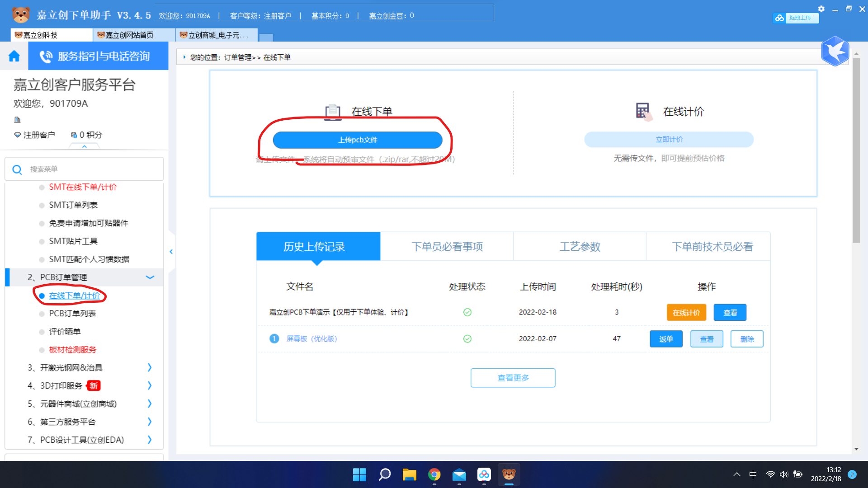Screen dimensions: 868x488
Task: Open PCB订单列表 menu item
Action: point(72,314)
